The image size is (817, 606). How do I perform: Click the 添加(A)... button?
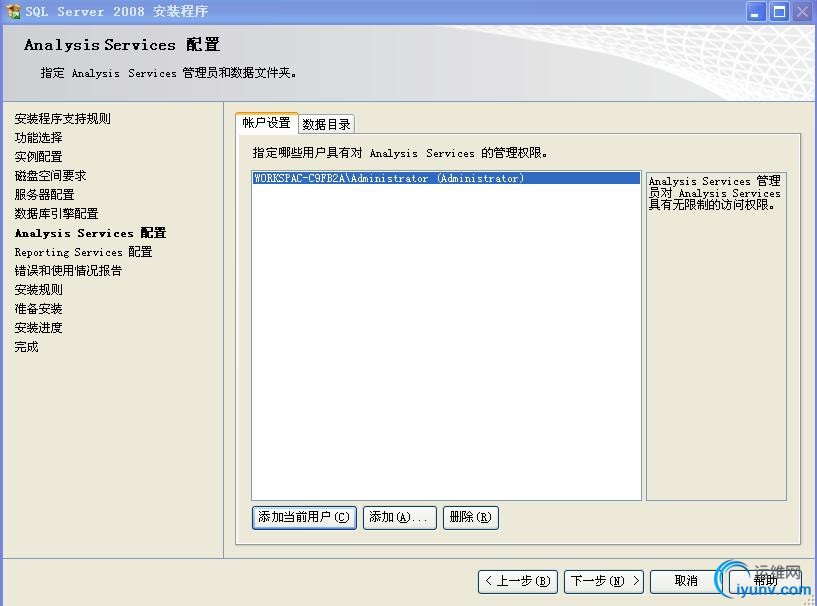pyautogui.click(x=400, y=517)
